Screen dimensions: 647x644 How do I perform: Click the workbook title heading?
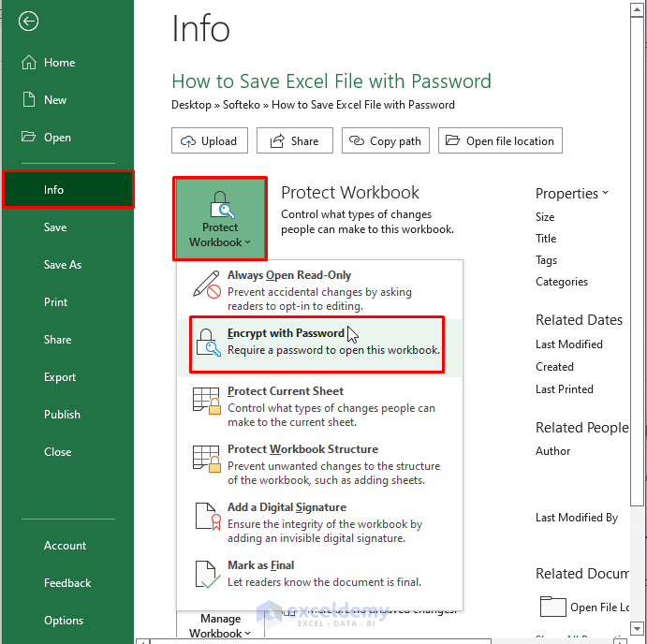pos(331,81)
